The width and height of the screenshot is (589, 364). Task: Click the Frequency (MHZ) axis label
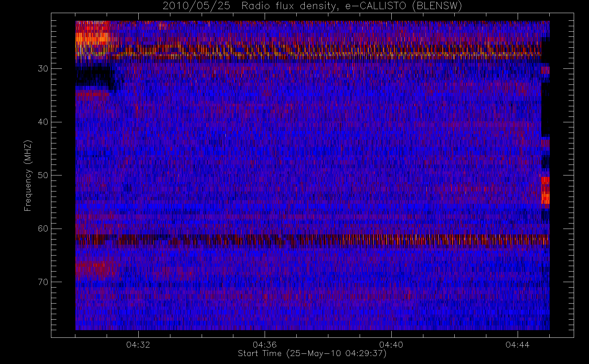28,175
